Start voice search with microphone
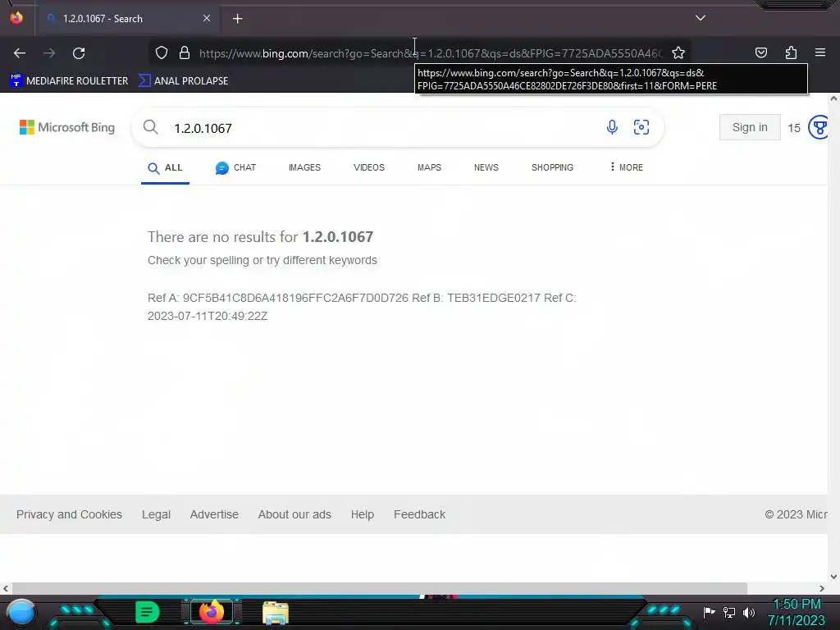 click(x=612, y=127)
